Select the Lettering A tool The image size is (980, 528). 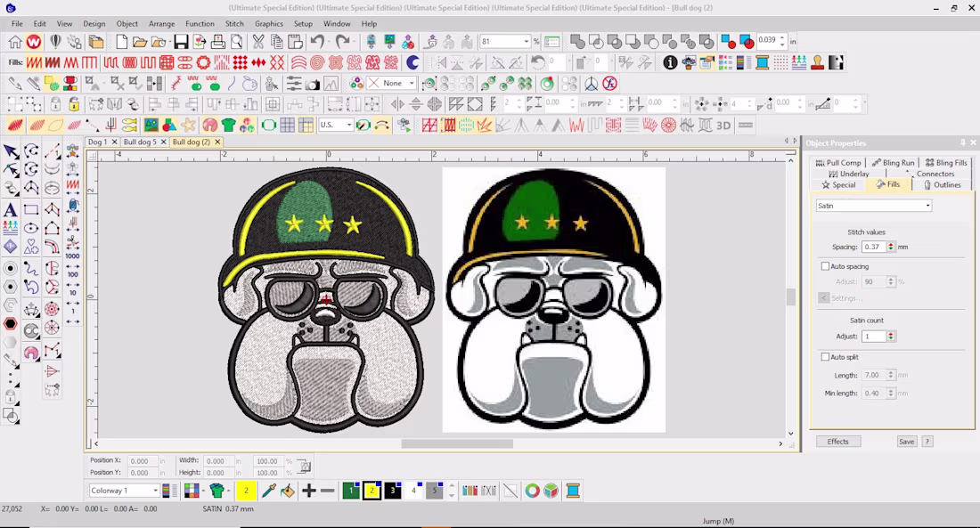(x=11, y=210)
